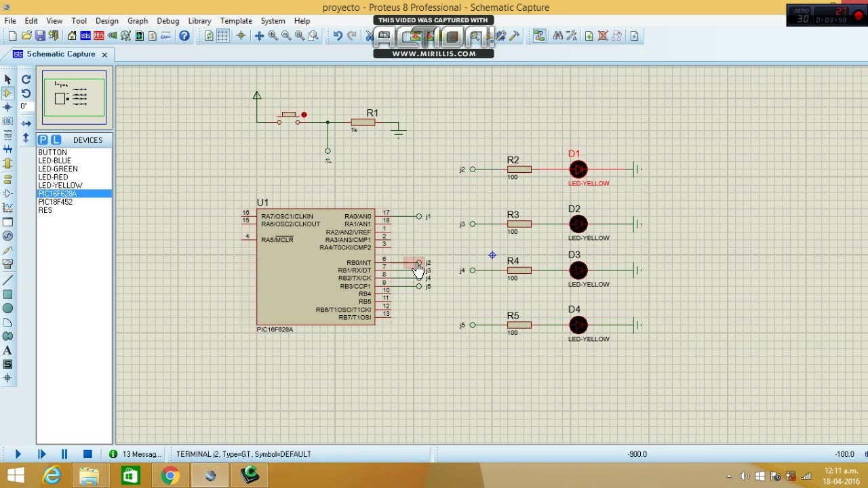
Task: Open the Help question mark icon
Action: pyautogui.click(x=184, y=36)
